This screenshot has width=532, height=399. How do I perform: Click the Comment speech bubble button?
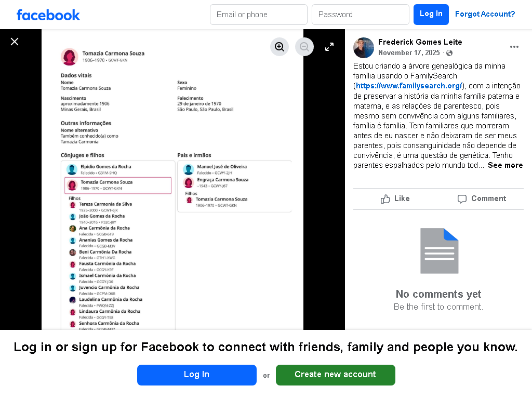point(482,199)
